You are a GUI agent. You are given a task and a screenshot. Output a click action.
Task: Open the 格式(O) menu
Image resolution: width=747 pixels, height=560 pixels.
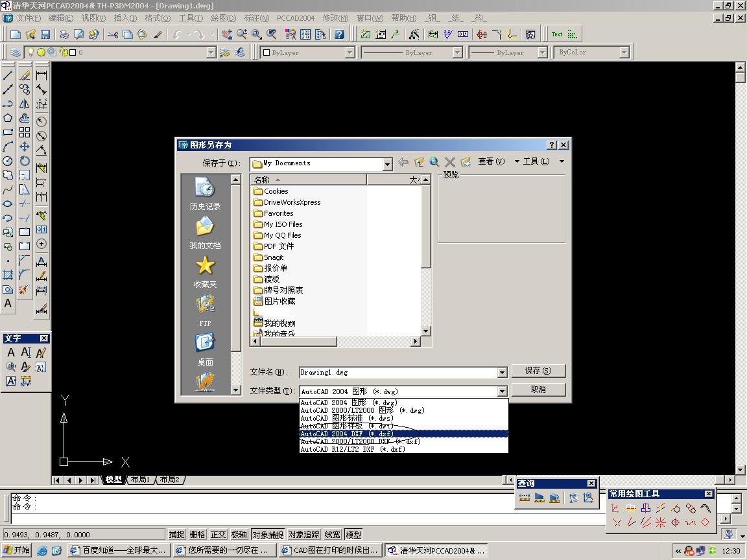[158, 18]
